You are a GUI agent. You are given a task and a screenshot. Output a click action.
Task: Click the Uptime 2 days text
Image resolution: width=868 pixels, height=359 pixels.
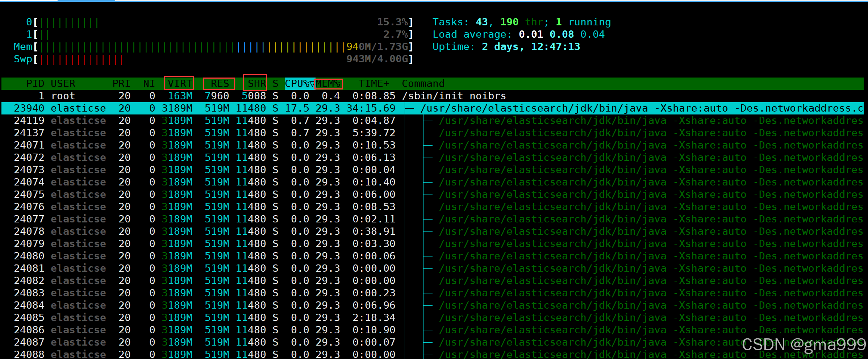(506, 47)
